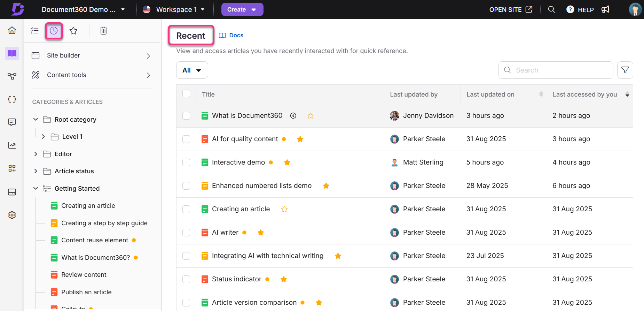This screenshot has width=644, height=311.
Task: Click the Document360 logo
Action: pyautogui.click(x=17, y=9)
